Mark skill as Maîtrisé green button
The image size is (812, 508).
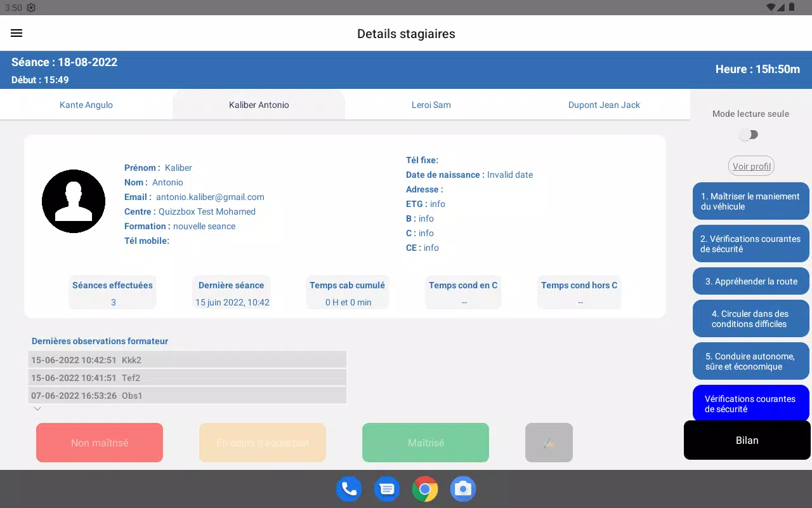pyautogui.click(x=426, y=443)
